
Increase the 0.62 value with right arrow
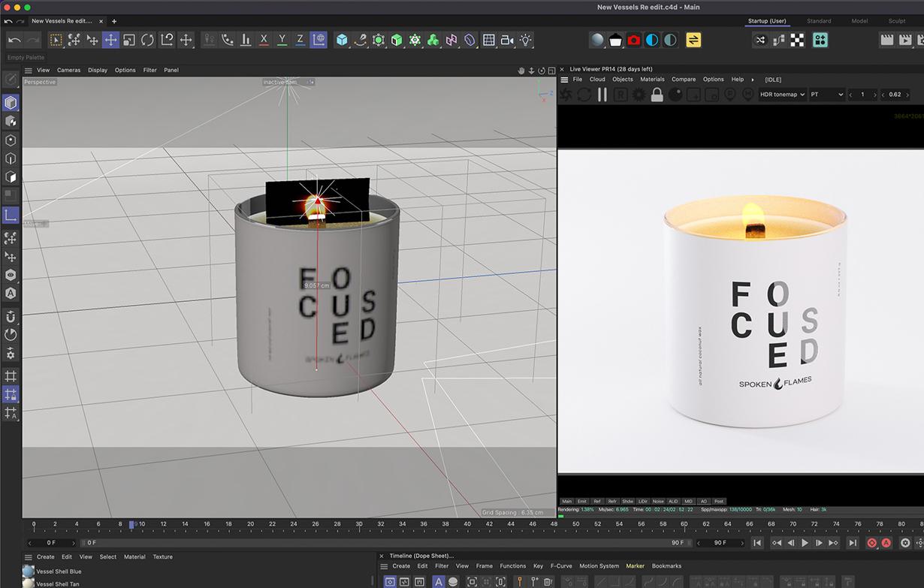click(x=907, y=95)
